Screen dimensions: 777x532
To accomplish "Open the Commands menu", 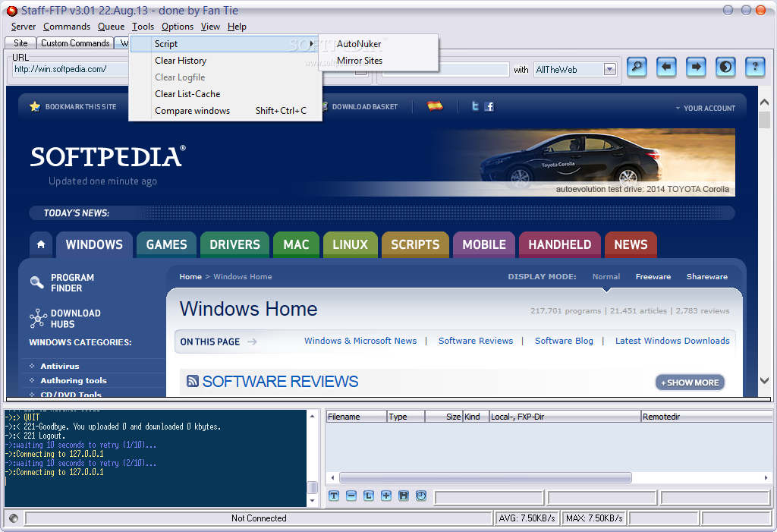I will pos(67,27).
